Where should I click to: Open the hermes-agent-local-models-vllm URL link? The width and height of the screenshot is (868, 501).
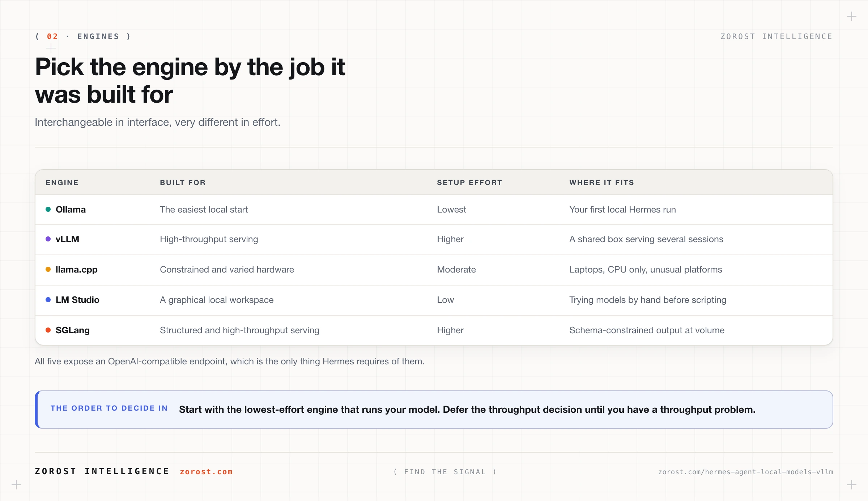[x=745, y=472]
